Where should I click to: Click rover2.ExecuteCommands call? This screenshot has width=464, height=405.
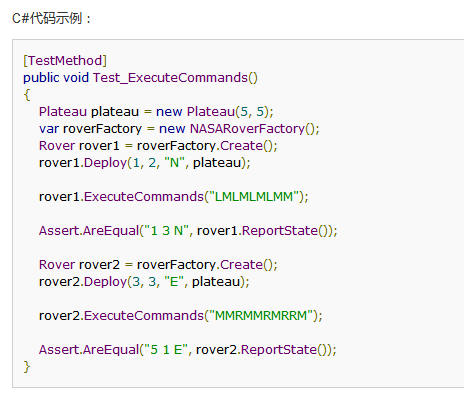point(181,316)
